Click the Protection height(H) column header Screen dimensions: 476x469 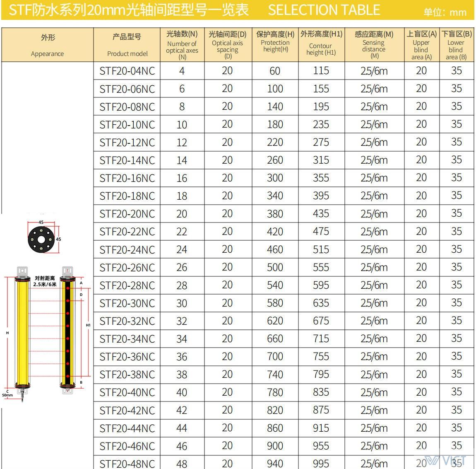click(x=275, y=45)
